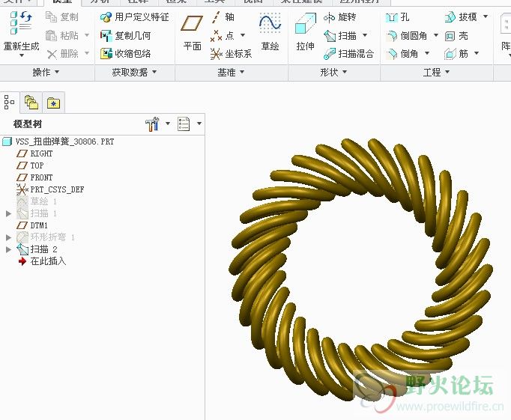
Task: Select the Round (倒圆角) tool
Action: click(406, 35)
